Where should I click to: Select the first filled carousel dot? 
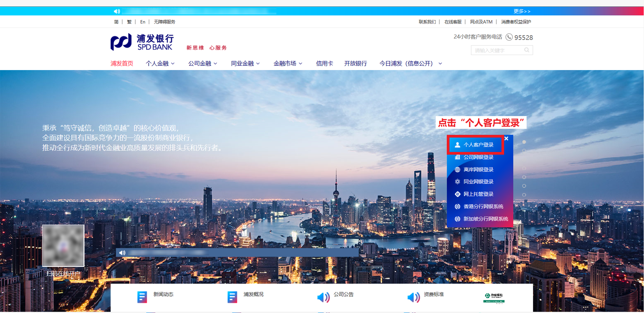pos(524,142)
